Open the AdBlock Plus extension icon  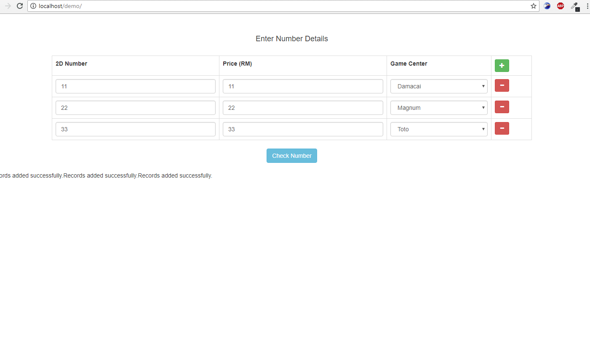tap(561, 6)
